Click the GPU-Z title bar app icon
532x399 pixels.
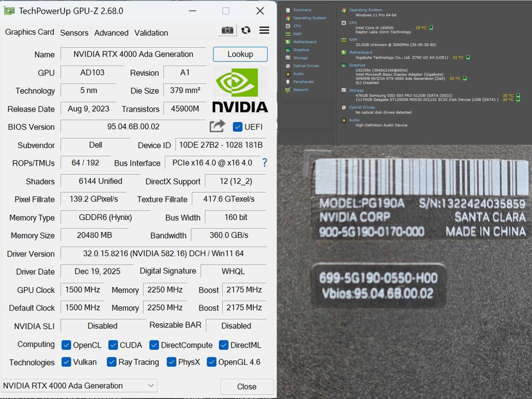(9, 11)
